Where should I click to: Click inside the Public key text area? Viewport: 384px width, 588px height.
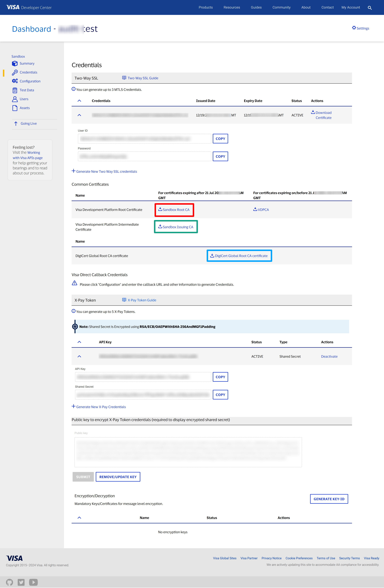click(x=188, y=452)
